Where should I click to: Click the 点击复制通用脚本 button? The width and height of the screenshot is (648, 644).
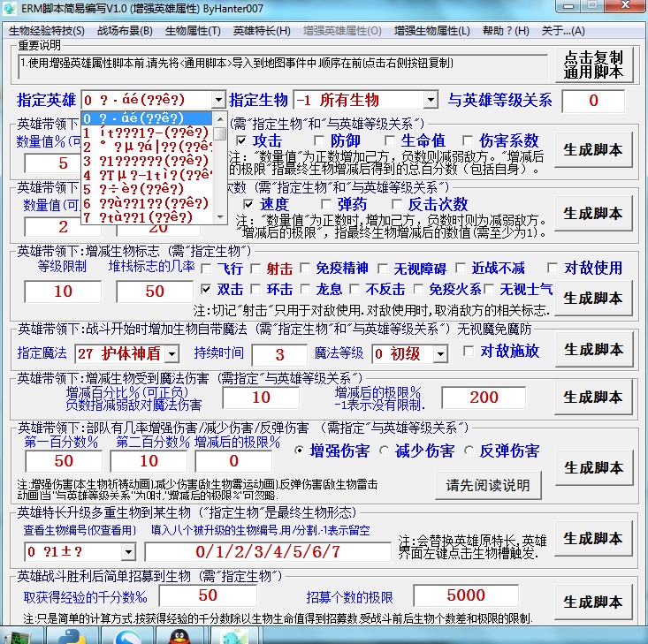pyautogui.click(x=593, y=64)
